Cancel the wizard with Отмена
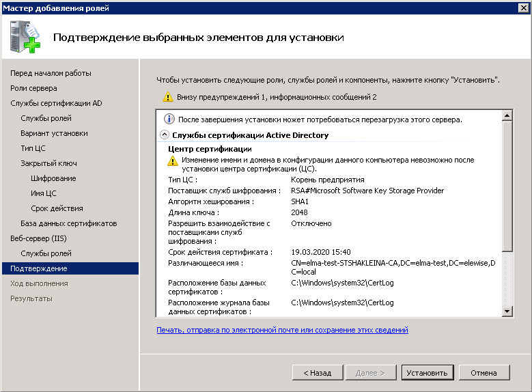The image size is (532, 392). pyautogui.click(x=484, y=373)
